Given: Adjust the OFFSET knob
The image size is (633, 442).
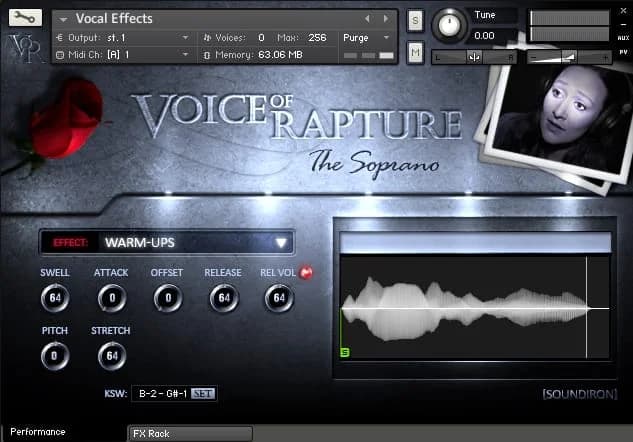Looking at the screenshot, I should pos(168,298).
